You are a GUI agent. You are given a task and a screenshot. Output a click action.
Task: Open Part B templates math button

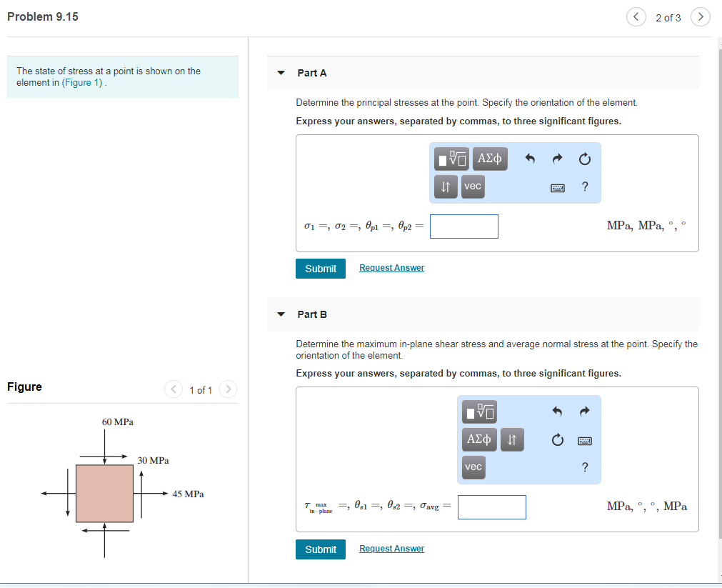pyautogui.click(x=479, y=412)
